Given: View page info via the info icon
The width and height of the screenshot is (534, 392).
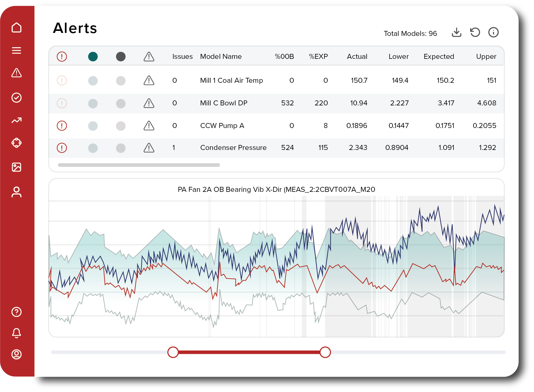Looking at the screenshot, I should [493, 32].
